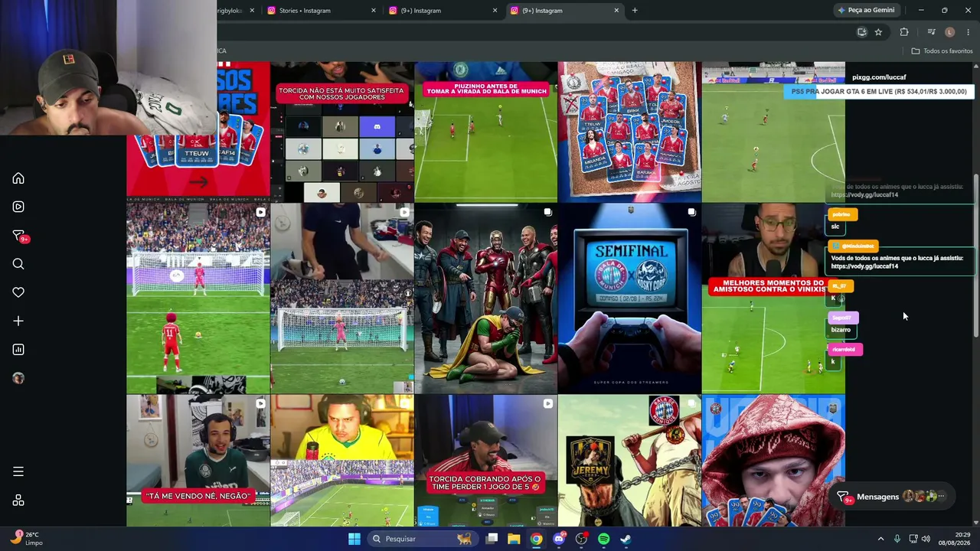Open Steam from the taskbar
980x551 pixels.
coord(626,539)
